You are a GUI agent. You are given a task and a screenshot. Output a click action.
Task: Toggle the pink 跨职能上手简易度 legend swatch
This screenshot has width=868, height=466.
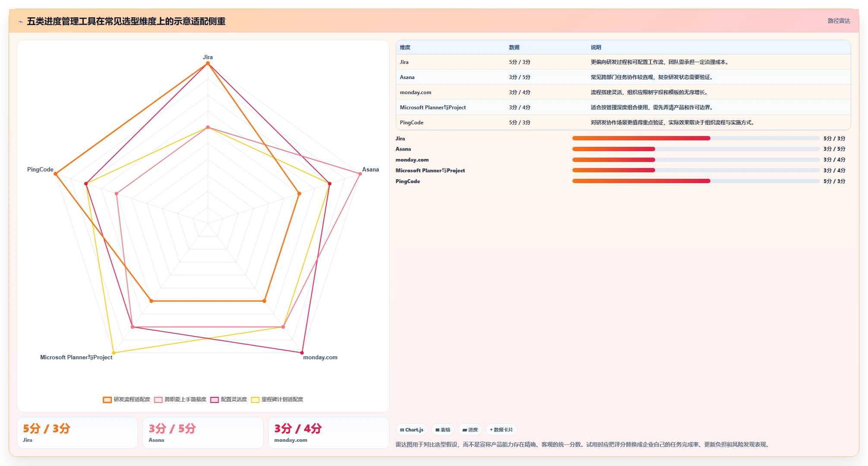[x=158, y=399]
